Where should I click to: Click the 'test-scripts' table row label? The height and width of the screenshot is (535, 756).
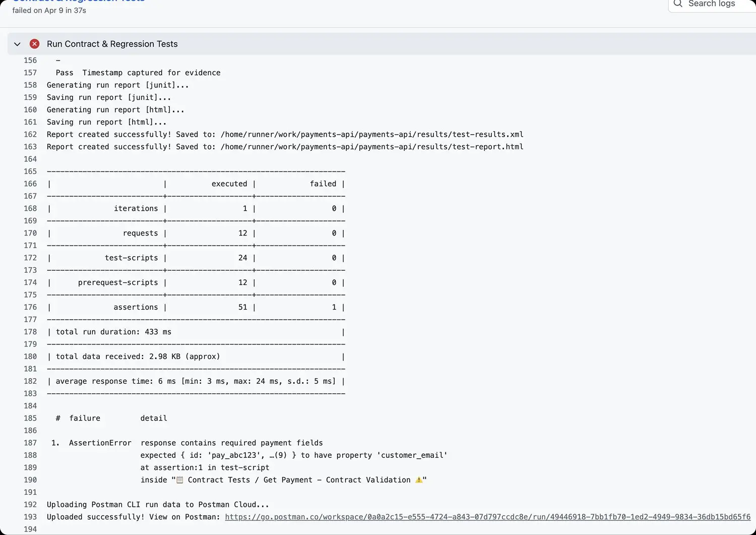pyautogui.click(x=132, y=258)
